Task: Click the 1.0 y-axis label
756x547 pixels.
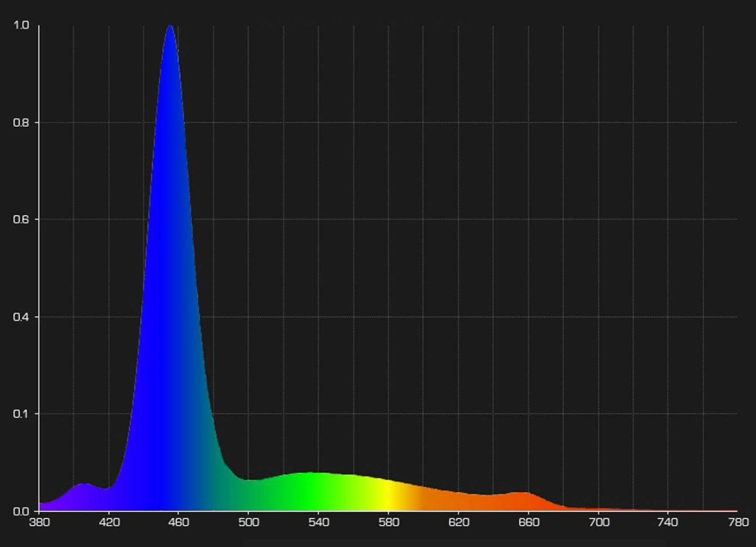Action: (x=21, y=25)
